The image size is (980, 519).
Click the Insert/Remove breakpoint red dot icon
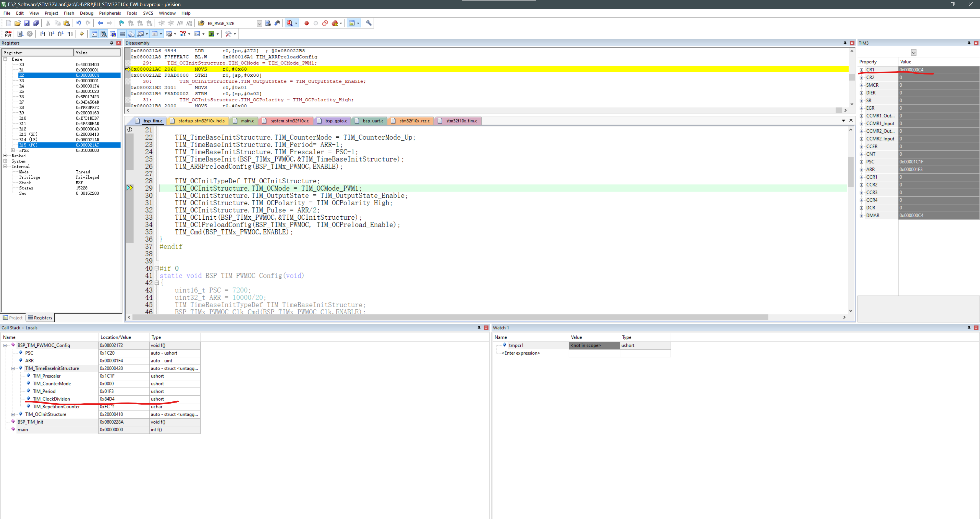pyautogui.click(x=307, y=23)
